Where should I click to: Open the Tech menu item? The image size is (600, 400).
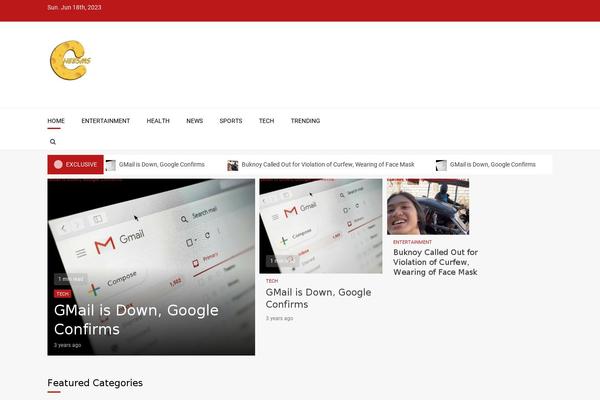pyautogui.click(x=266, y=121)
